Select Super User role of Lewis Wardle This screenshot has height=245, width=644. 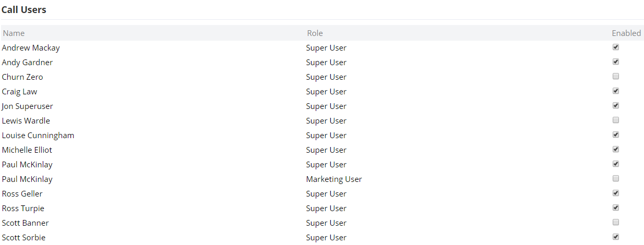click(x=326, y=121)
